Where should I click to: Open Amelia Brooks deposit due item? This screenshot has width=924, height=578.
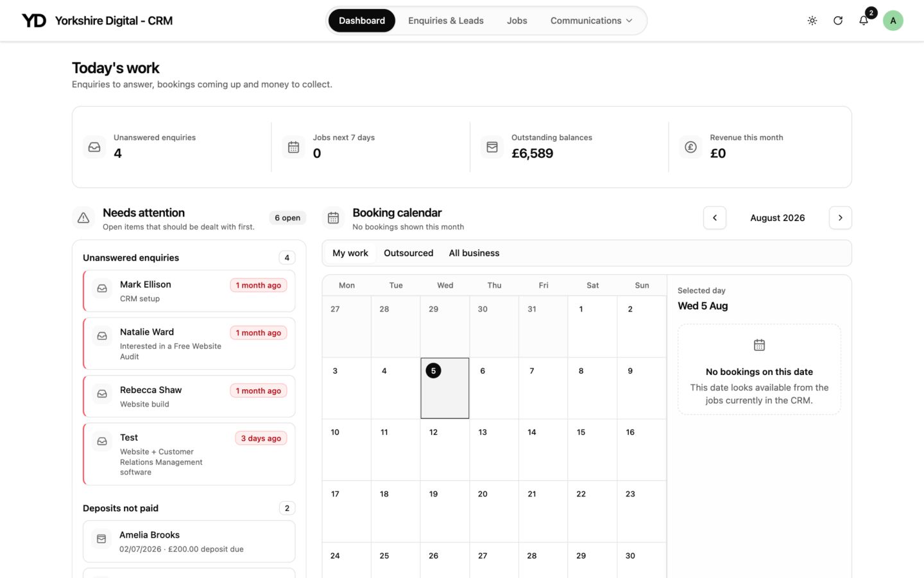(x=189, y=541)
